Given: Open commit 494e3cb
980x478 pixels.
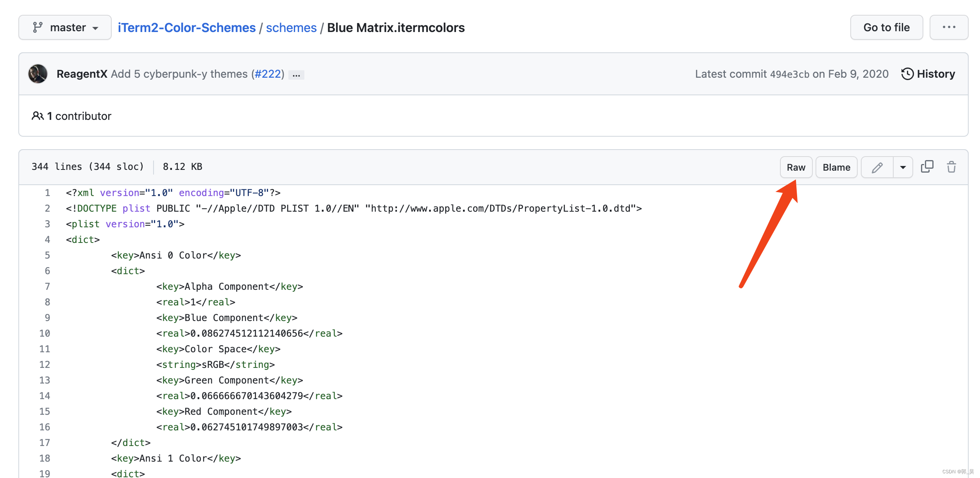Looking at the screenshot, I should (789, 74).
